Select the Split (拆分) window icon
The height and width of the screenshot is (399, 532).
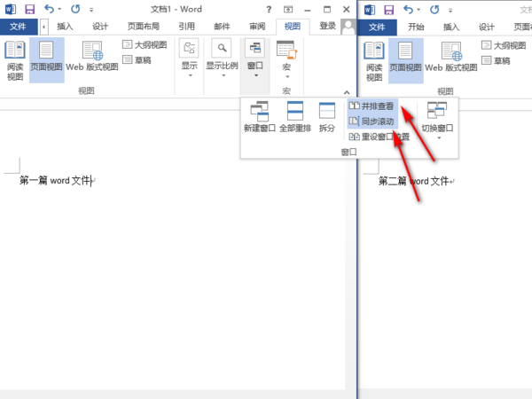click(x=326, y=117)
